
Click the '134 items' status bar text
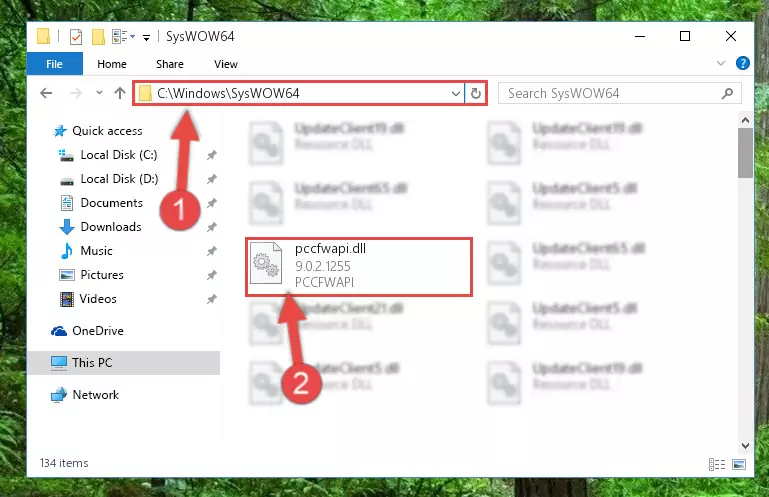64,463
